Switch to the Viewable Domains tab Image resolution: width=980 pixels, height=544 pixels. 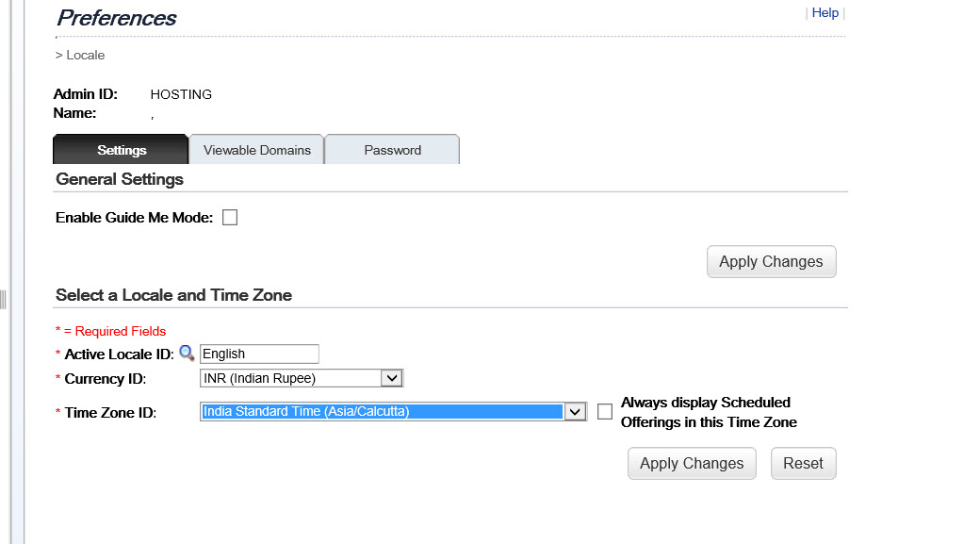coord(257,150)
